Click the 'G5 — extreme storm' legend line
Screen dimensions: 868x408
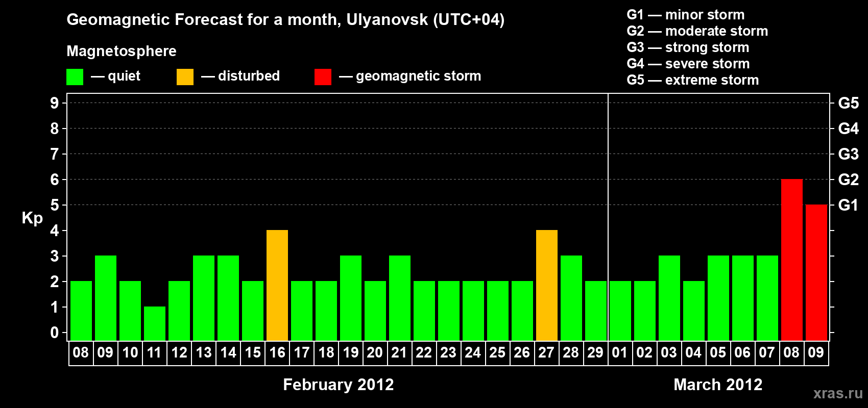693,80
